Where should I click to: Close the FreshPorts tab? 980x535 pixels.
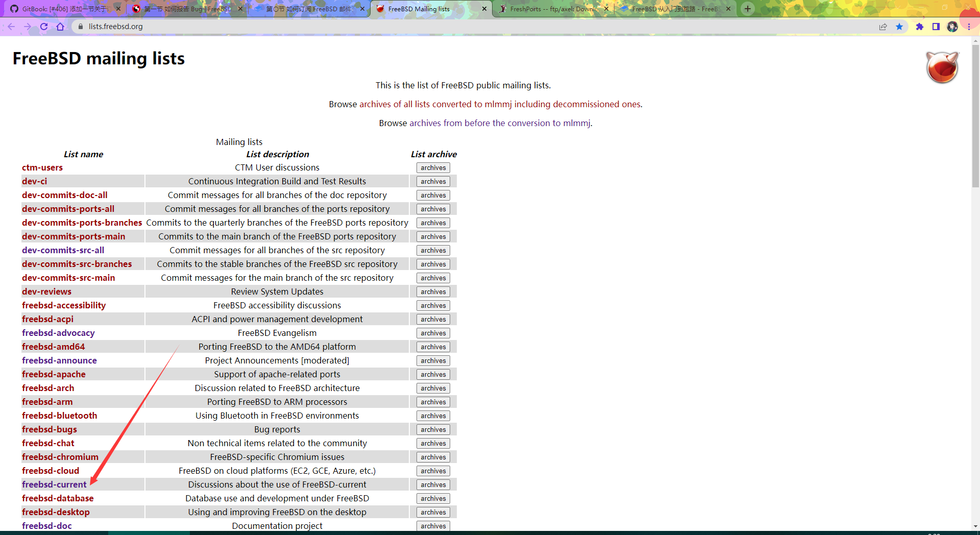(606, 9)
